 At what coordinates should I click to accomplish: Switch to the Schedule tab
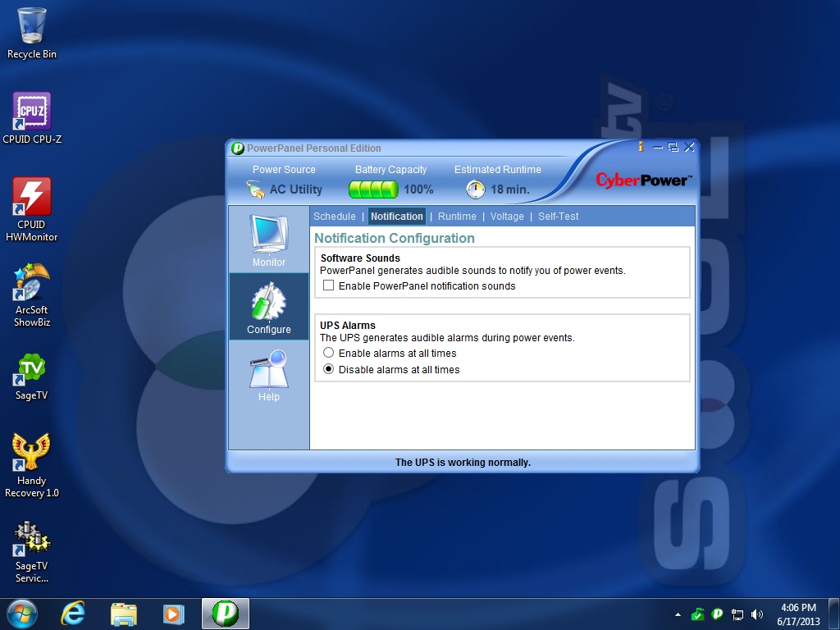[335, 217]
